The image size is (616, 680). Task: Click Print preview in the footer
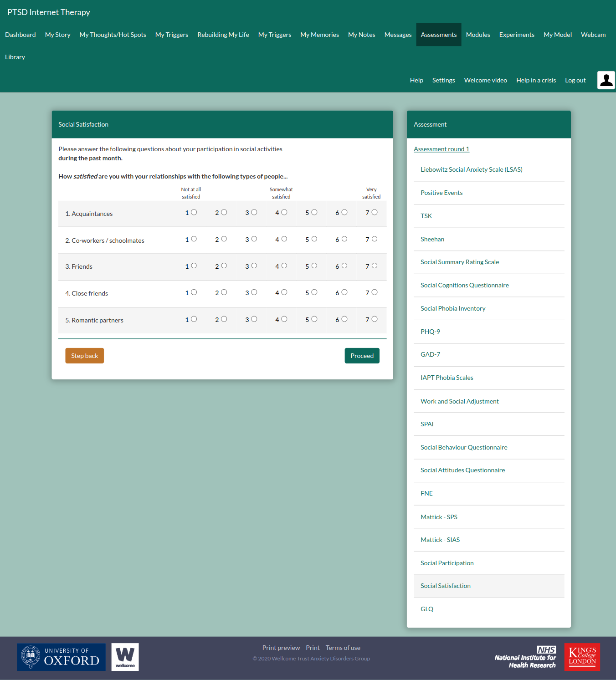coord(281,648)
